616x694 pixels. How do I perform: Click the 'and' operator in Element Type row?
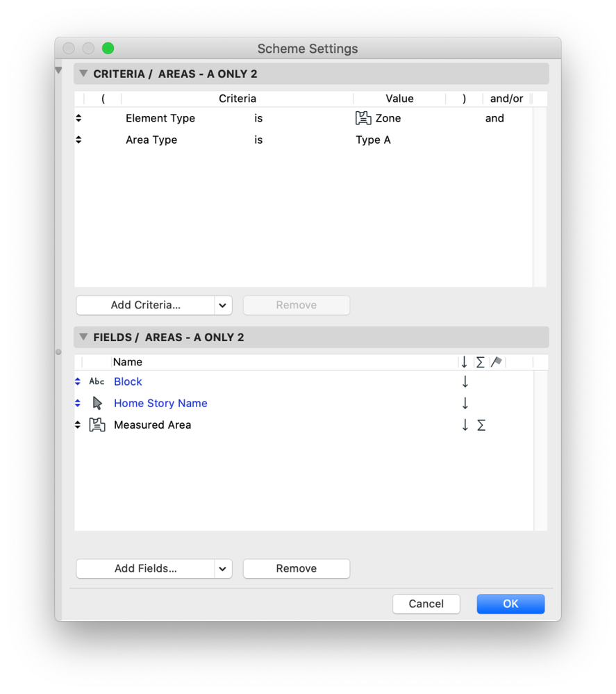[494, 118]
